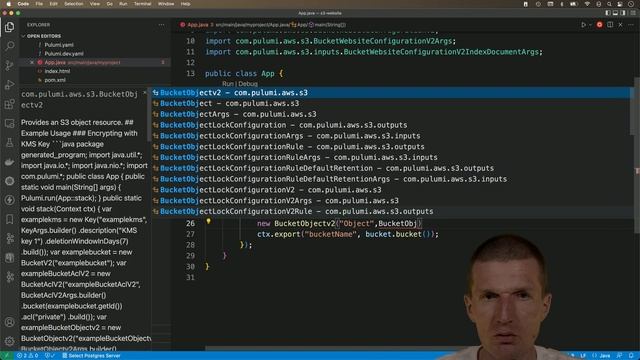Screen dimensions: 640x360
Task: Open the remote window indicator in status bar
Action: click(x=7, y=356)
